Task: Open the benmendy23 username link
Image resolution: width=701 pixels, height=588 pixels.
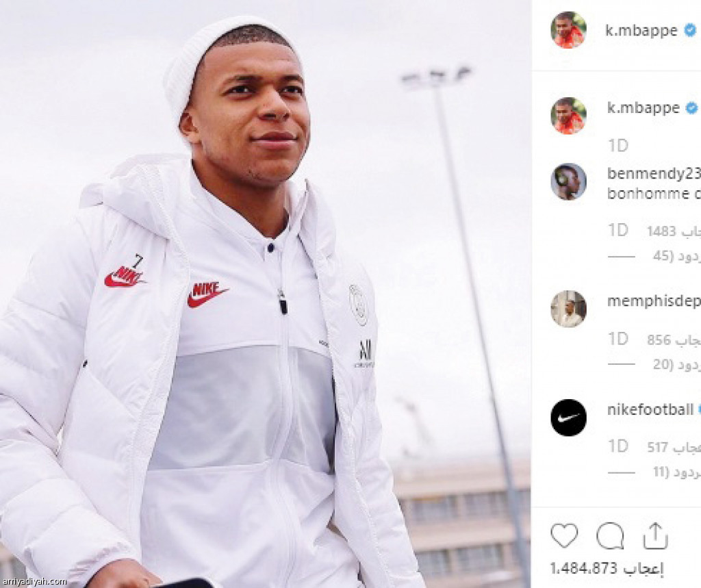Action: (x=654, y=174)
